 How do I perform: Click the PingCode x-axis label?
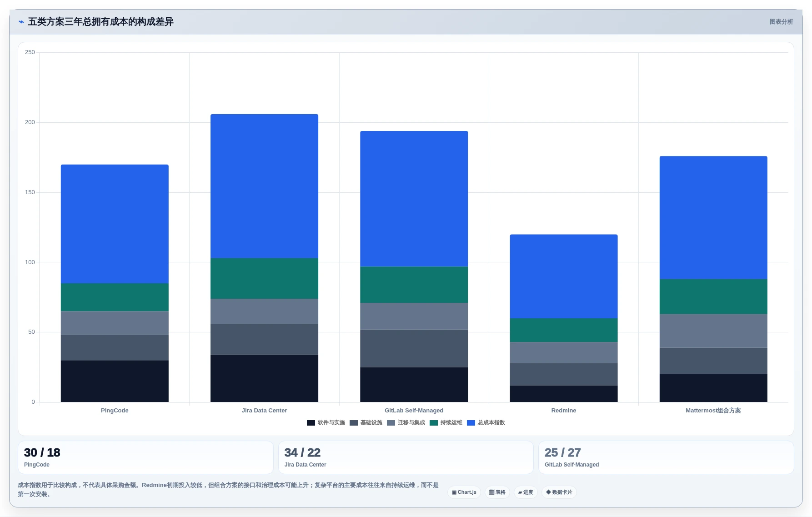(115, 411)
